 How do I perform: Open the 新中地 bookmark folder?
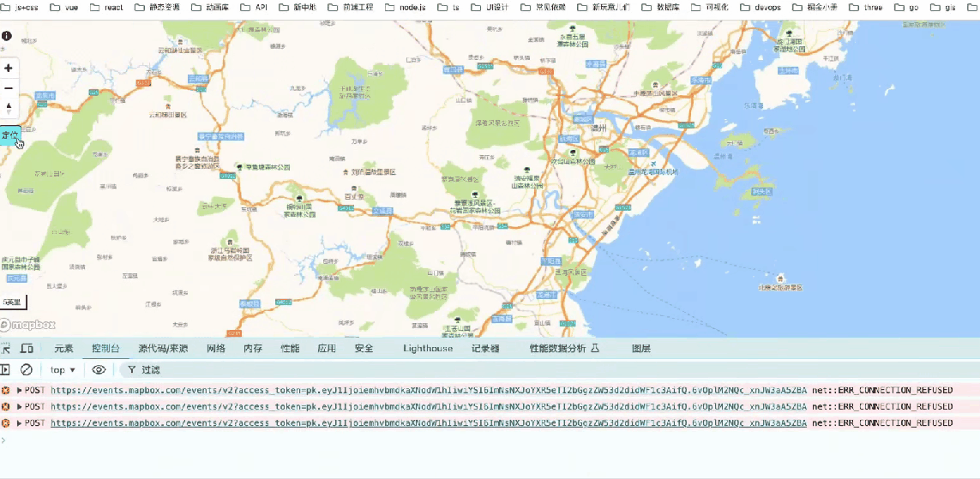pos(298,8)
